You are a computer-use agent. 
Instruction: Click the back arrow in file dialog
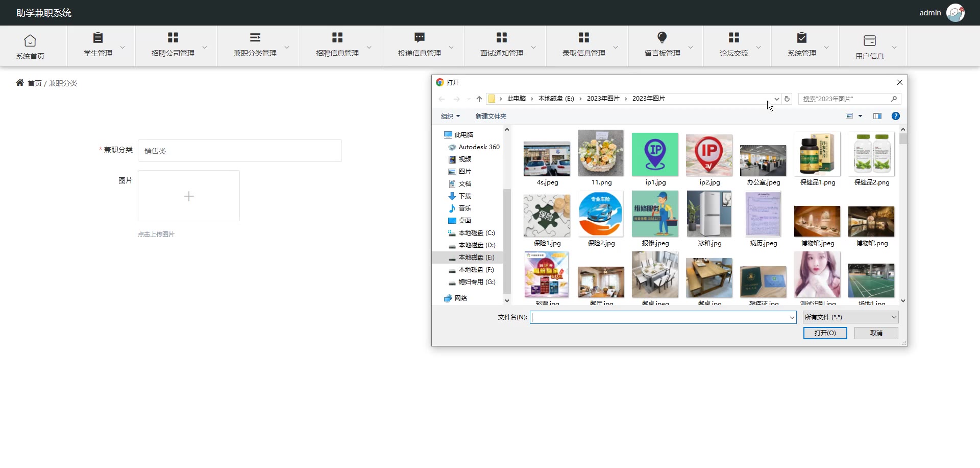pyautogui.click(x=442, y=99)
